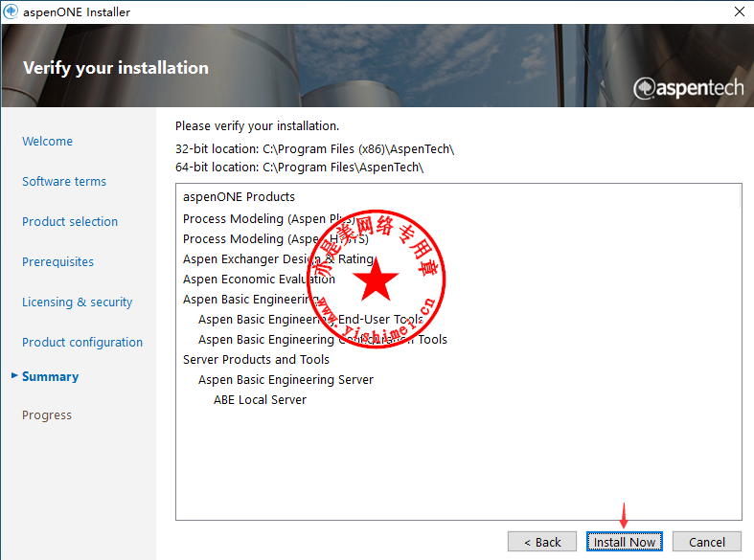Click the aspenONE Installer title bar icon

[11, 11]
